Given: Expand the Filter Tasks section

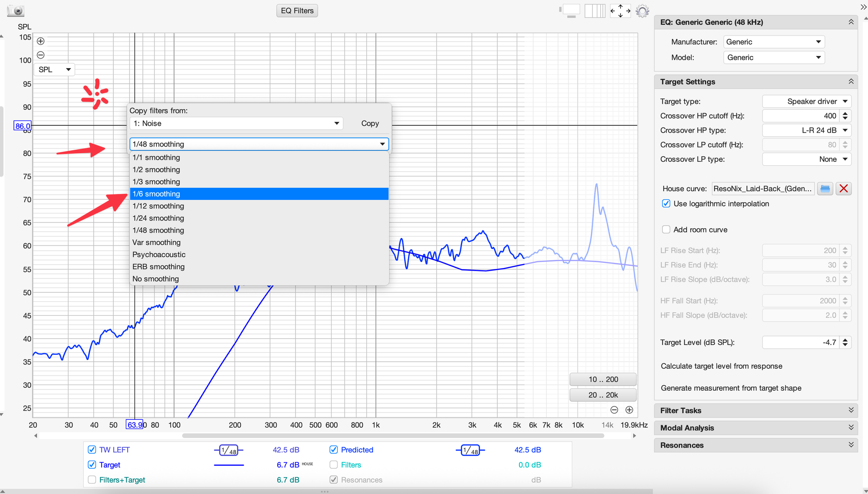Looking at the screenshot, I should (756, 410).
